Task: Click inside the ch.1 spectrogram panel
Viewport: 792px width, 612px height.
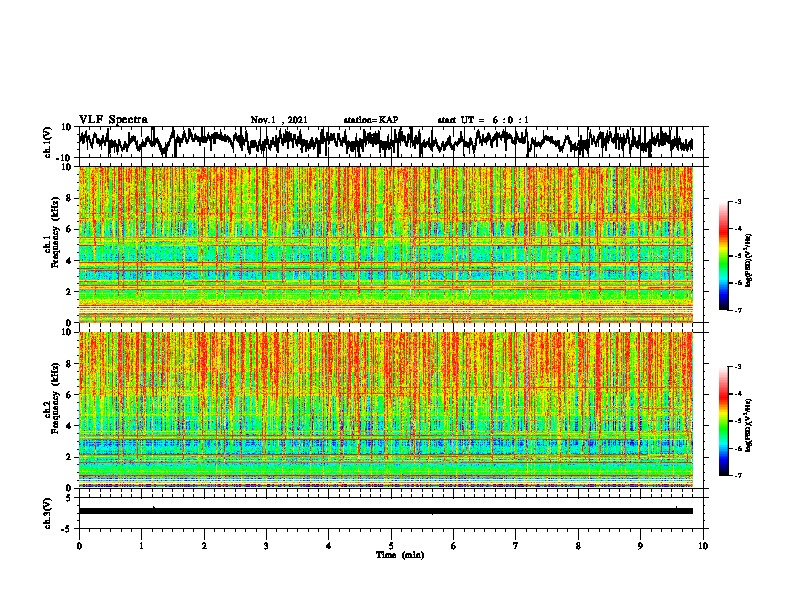Action: [386, 244]
